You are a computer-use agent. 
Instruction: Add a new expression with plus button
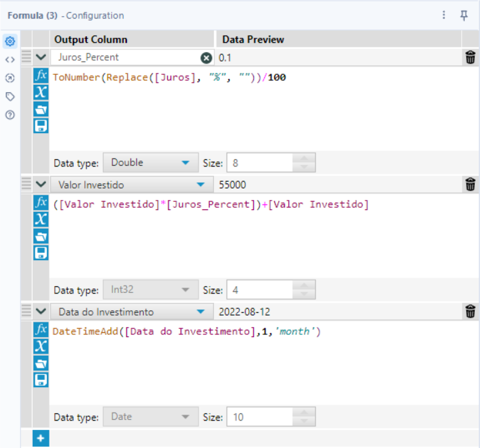41,438
